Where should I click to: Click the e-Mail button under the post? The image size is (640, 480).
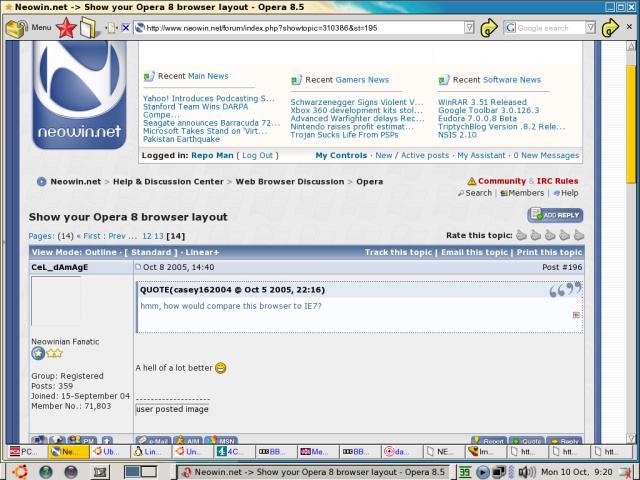(x=153, y=440)
